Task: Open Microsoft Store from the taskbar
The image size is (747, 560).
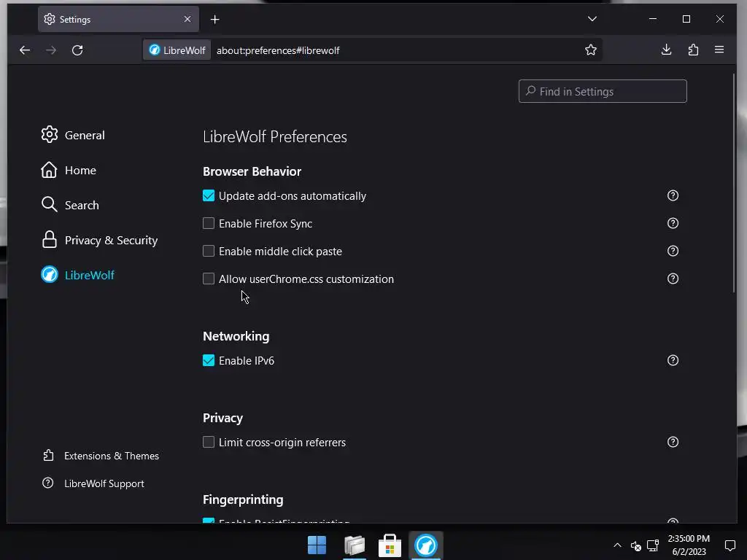Action: 390,545
